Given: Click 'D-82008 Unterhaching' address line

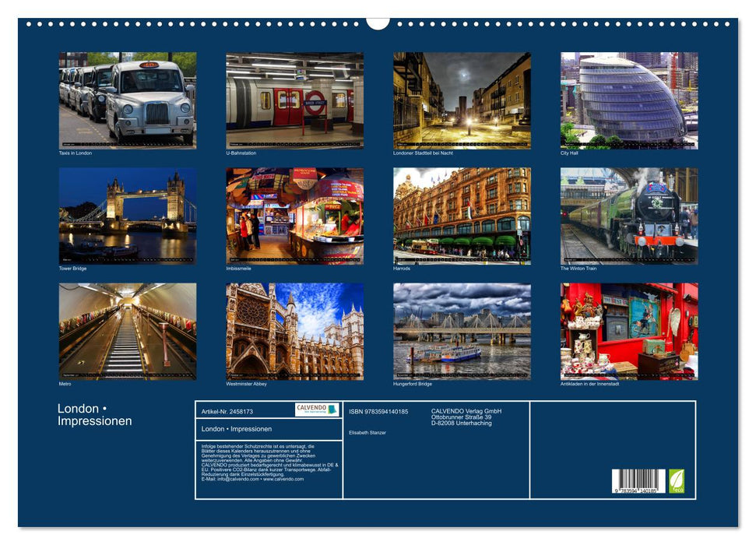Looking at the screenshot, I should click(x=462, y=423).
